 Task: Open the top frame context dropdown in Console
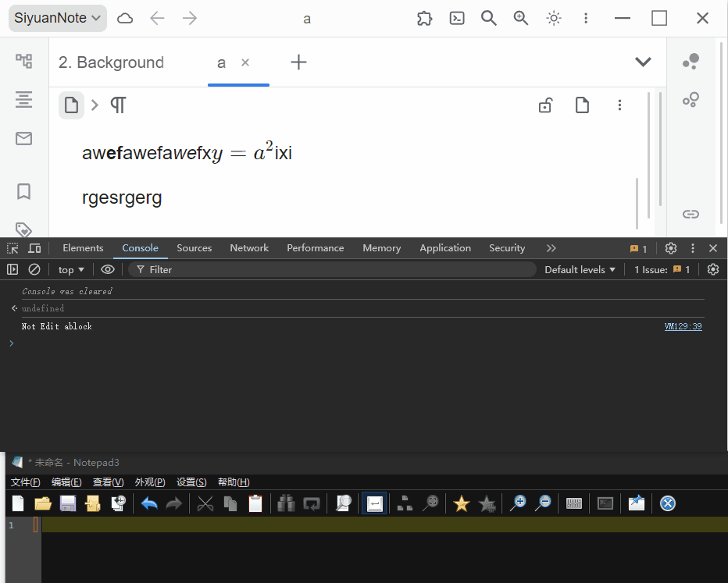[x=70, y=269]
